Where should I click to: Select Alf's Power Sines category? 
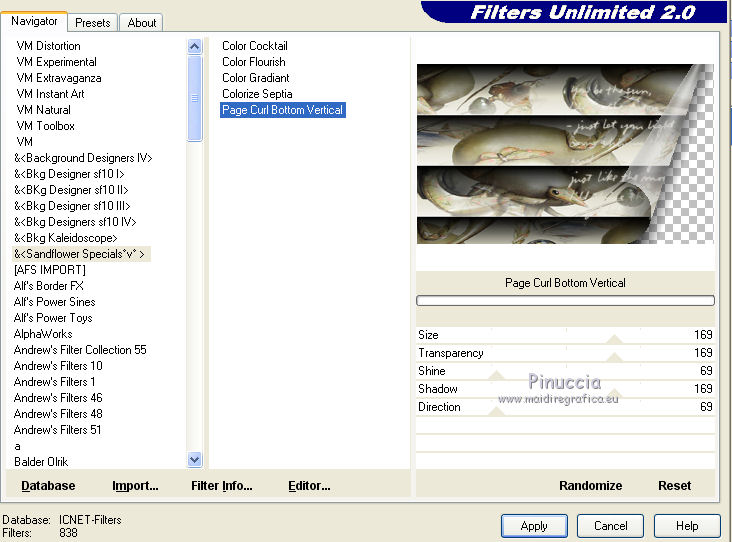(54, 302)
